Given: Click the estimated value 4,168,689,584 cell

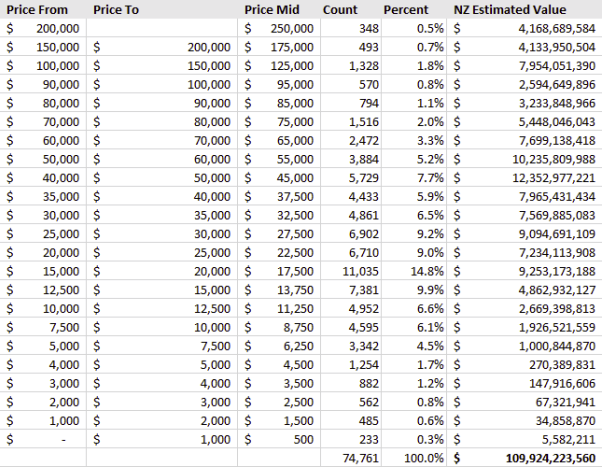Looking at the screenshot, I should point(524,28).
